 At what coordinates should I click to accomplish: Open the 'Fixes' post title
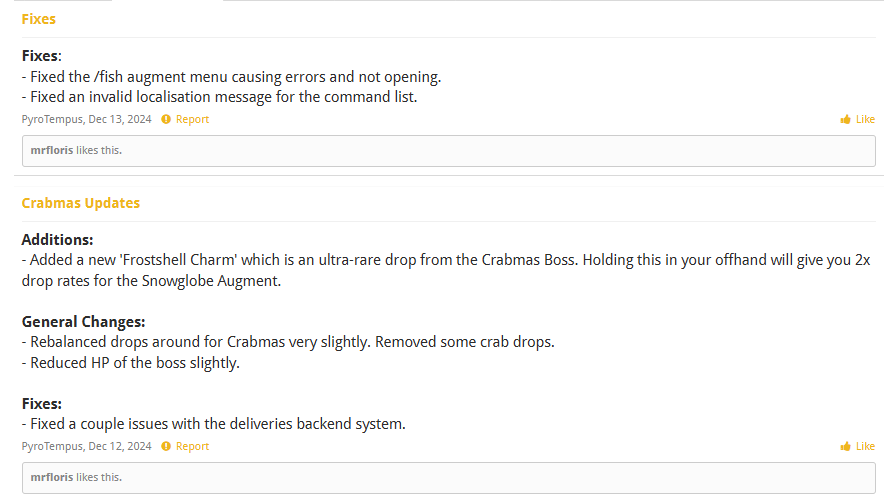click(39, 19)
